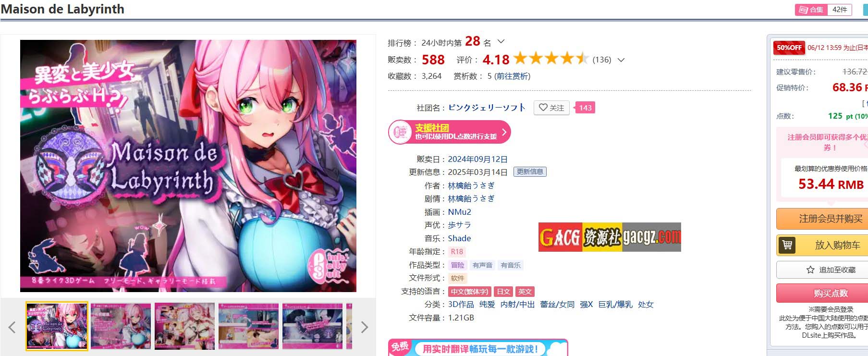The image size is (868, 356).
Task: Click the collection 合集 icon badge
Action: (x=811, y=10)
